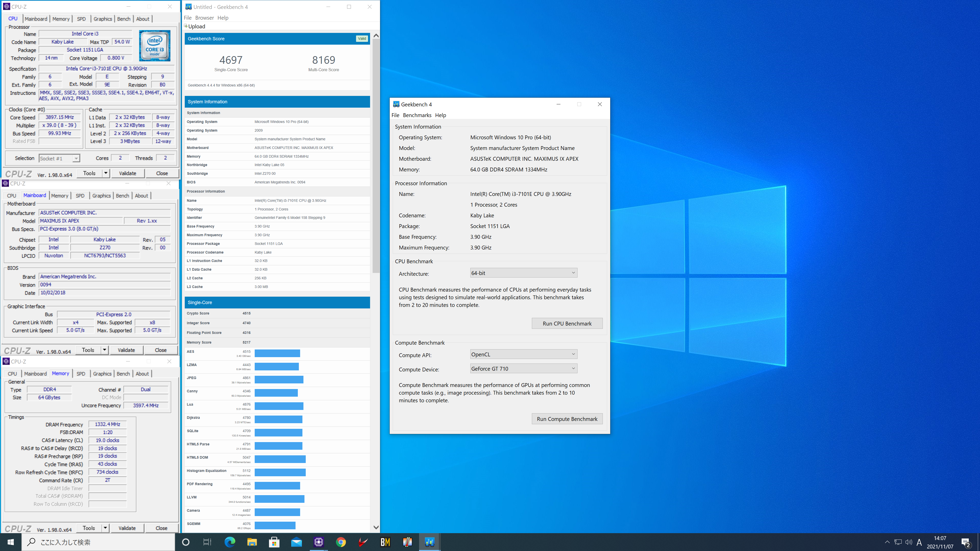
Task: Switch to Mainboard tab in top CPU-Z window
Action: tap(36, 19)
